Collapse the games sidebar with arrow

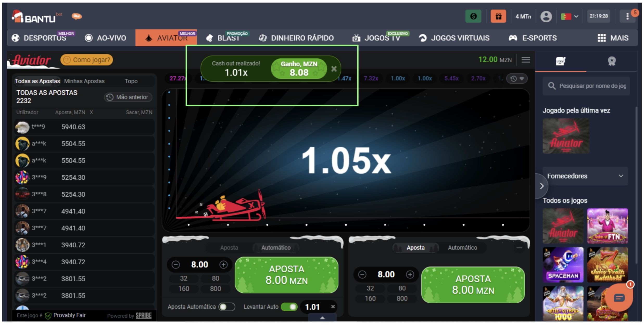(x=542, y=186)
